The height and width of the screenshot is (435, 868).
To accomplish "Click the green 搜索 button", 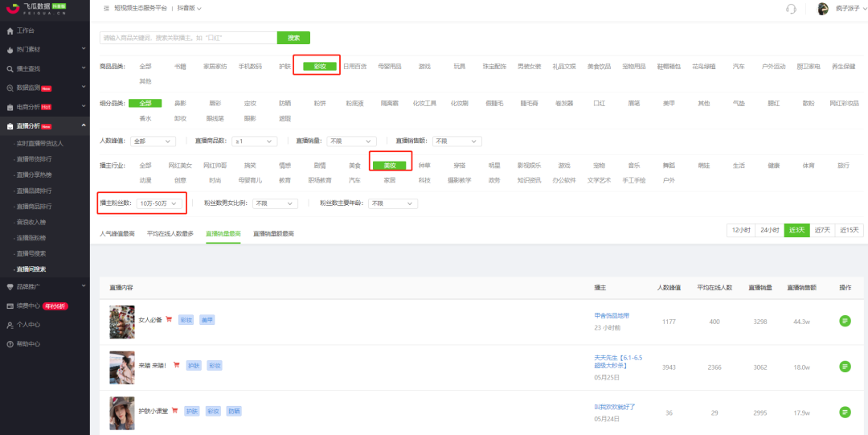I will point(293,38).
